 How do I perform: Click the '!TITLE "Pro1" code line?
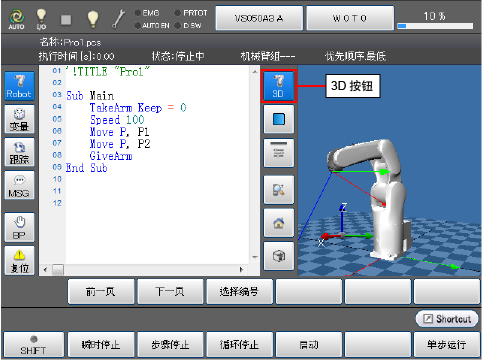tap(108, 71)
